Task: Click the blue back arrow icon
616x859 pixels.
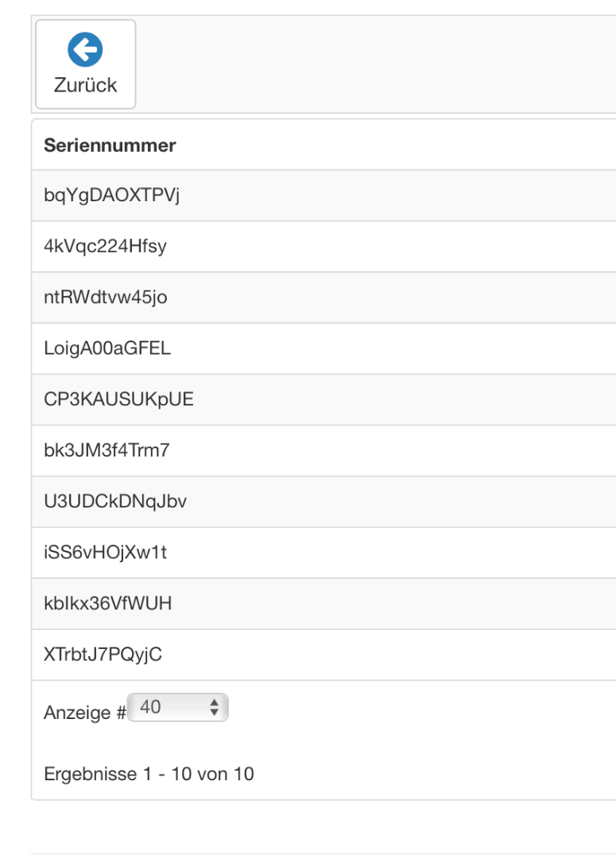Action: tap(85, 51)
